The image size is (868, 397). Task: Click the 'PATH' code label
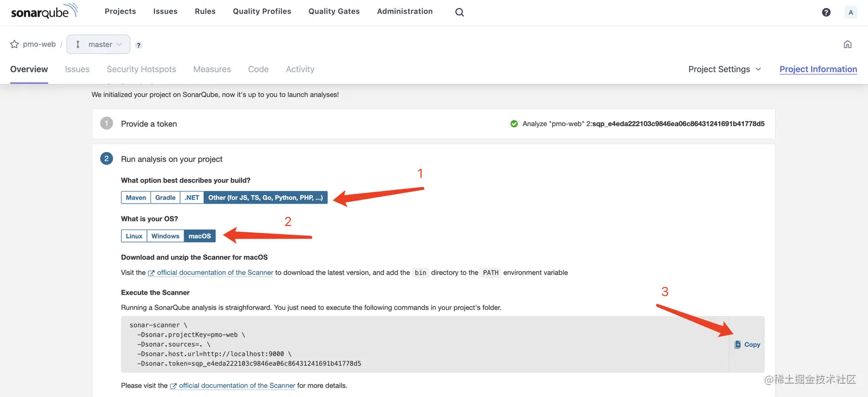point(491,273)
